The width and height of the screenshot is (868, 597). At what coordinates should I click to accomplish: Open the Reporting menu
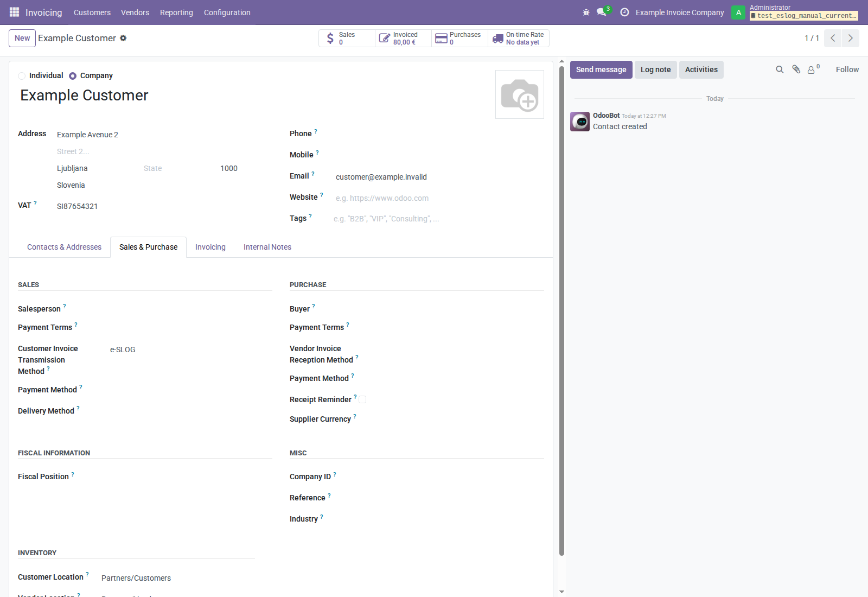(x=176, y=12)
